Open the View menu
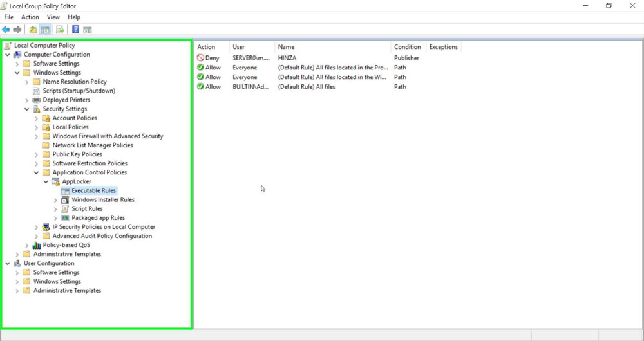 53,17
